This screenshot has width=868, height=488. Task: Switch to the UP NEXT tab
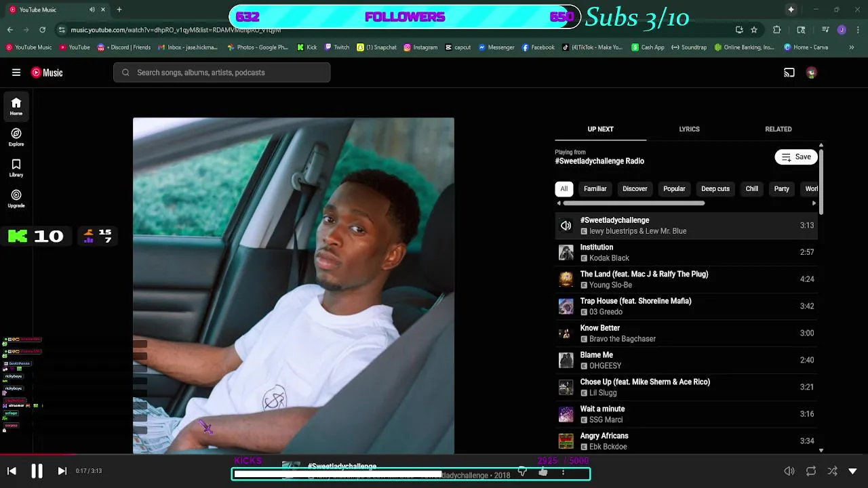click(600, 129)
